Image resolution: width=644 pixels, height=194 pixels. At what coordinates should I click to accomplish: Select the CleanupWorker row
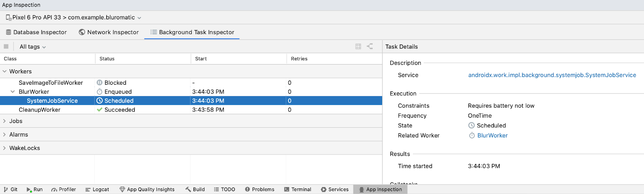(39, 110)
